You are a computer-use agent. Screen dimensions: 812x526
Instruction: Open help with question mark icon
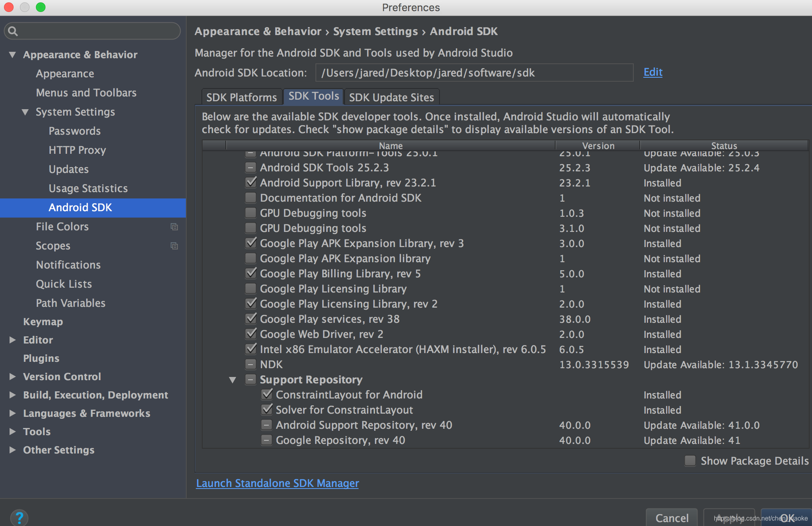point(19,518)
